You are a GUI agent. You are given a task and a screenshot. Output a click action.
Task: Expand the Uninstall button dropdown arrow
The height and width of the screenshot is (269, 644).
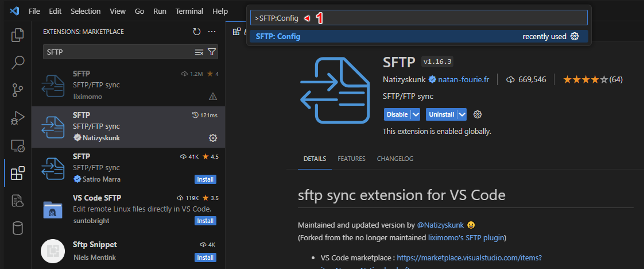(x=461, y=114)
